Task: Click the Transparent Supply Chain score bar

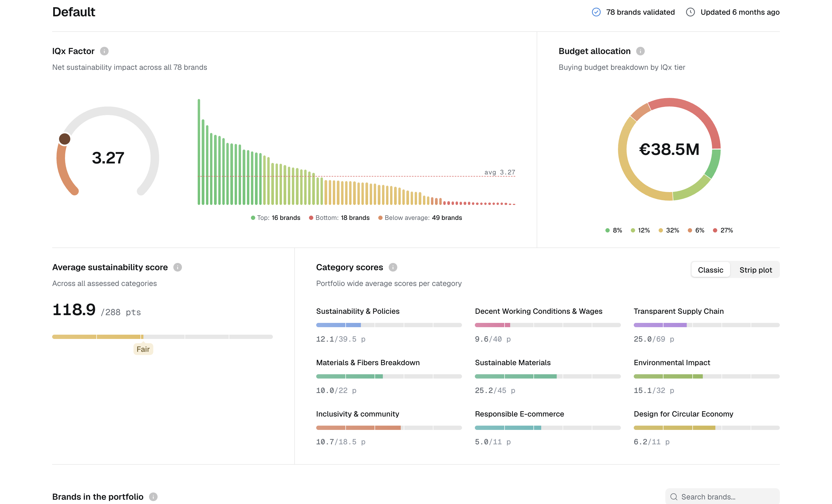Action: click(706, 325)
